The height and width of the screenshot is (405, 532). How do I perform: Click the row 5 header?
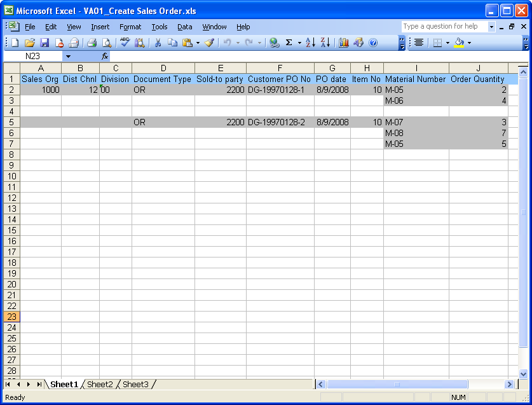12,122
